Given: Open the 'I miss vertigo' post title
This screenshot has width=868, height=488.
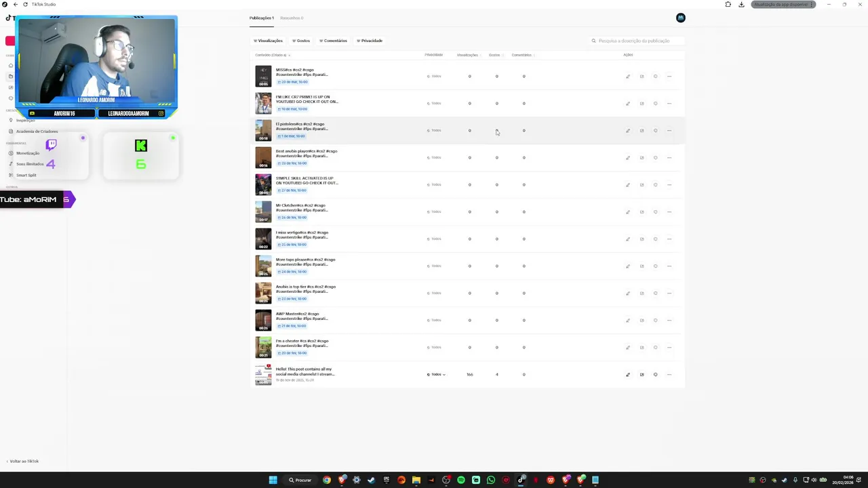Looking at the screenshot, I should pos(302,235).
